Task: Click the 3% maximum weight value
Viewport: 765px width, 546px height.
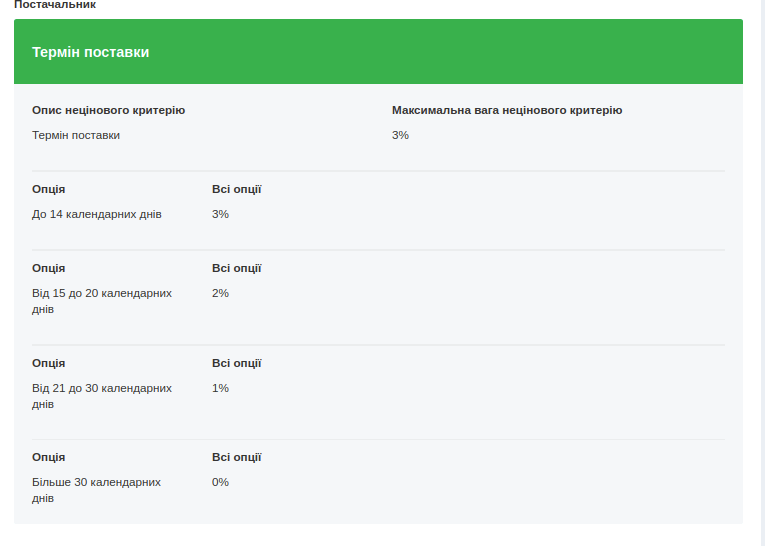Action: click(x=400, y=135)
